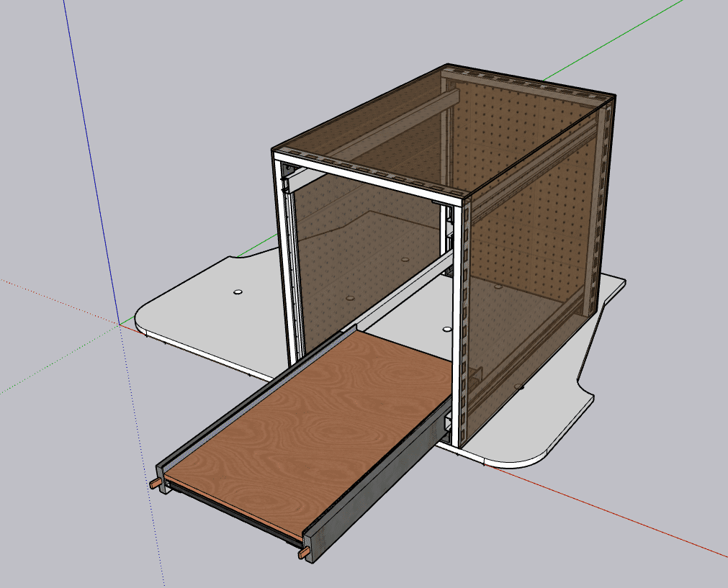
Task: Click the blue vertical axis line
Action: pos(91,163)
